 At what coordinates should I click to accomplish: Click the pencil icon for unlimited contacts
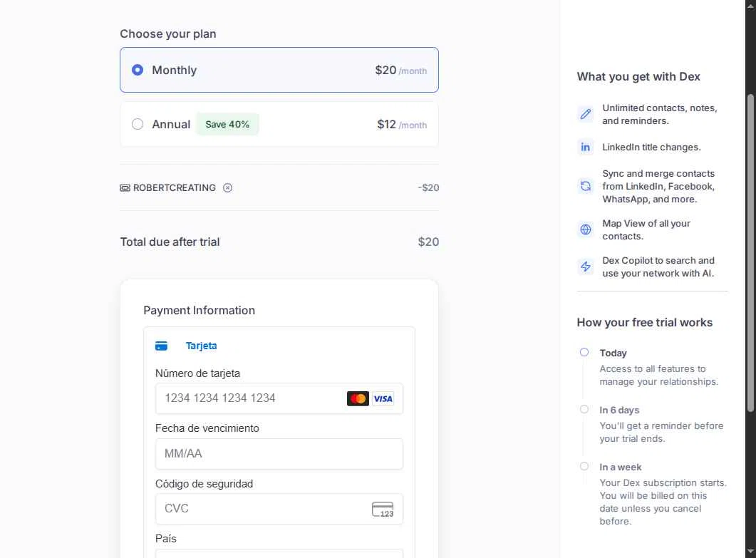(x=585, y=114)
